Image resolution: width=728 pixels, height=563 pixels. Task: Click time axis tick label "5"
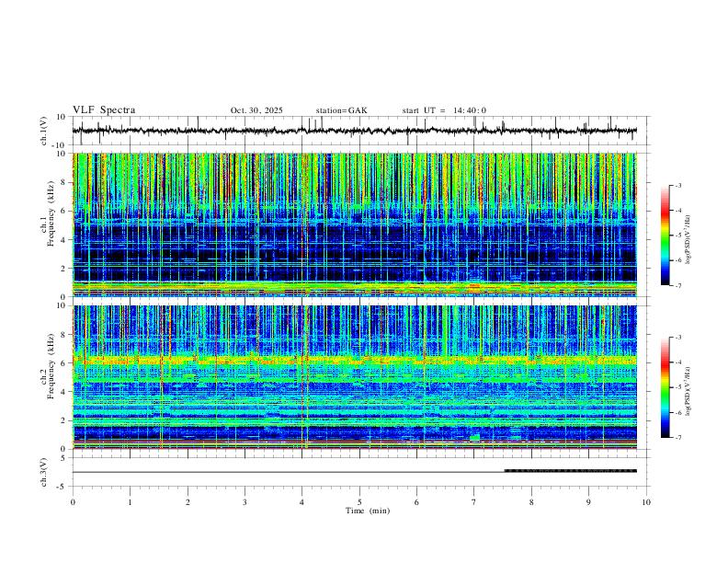click(359, 502)
